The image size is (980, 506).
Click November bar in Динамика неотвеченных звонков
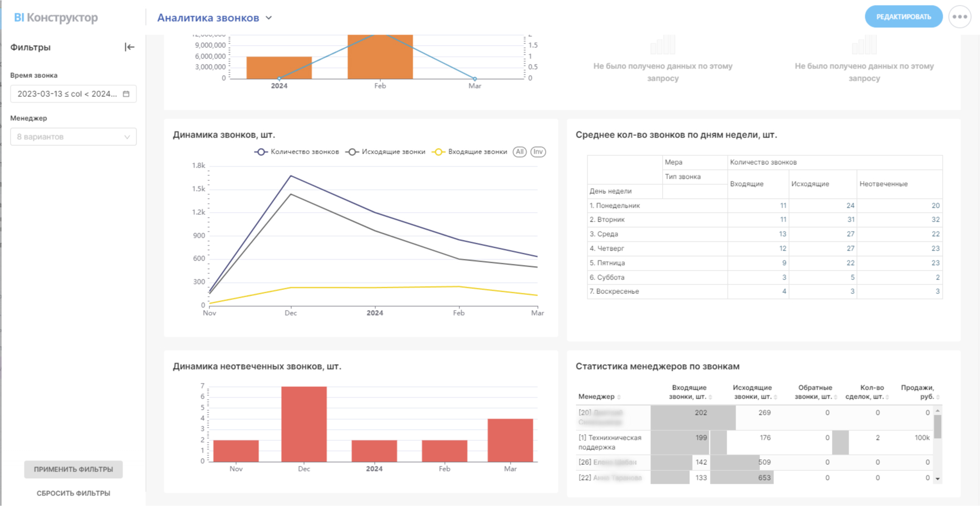click(236, 451)
